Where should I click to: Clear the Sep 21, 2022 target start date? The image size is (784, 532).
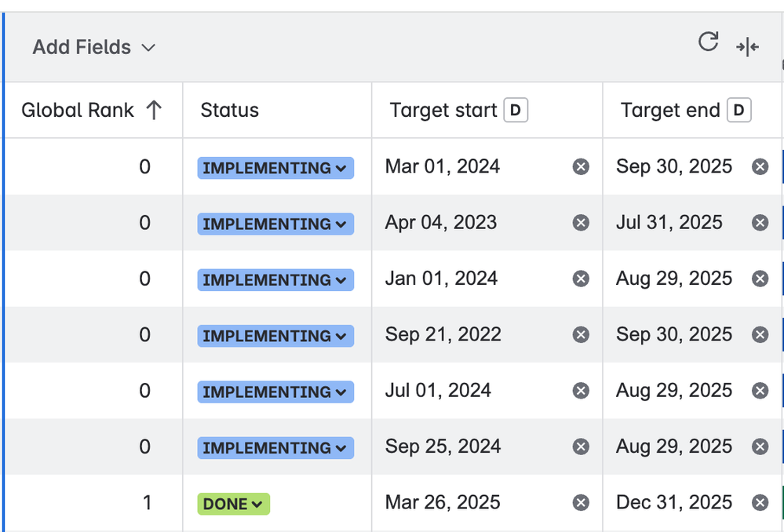coord(581,335)
